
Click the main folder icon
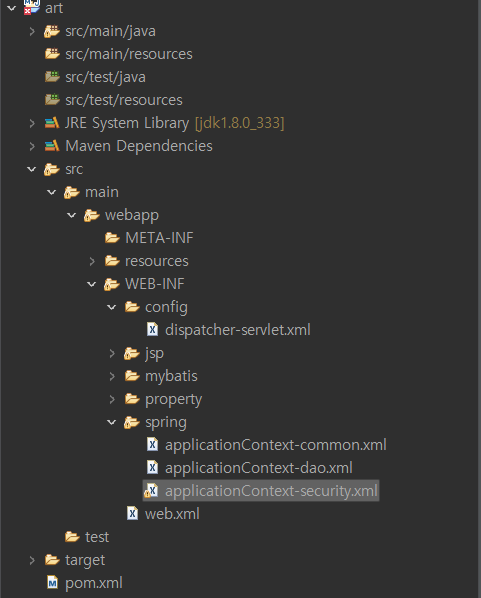(71, 193)
